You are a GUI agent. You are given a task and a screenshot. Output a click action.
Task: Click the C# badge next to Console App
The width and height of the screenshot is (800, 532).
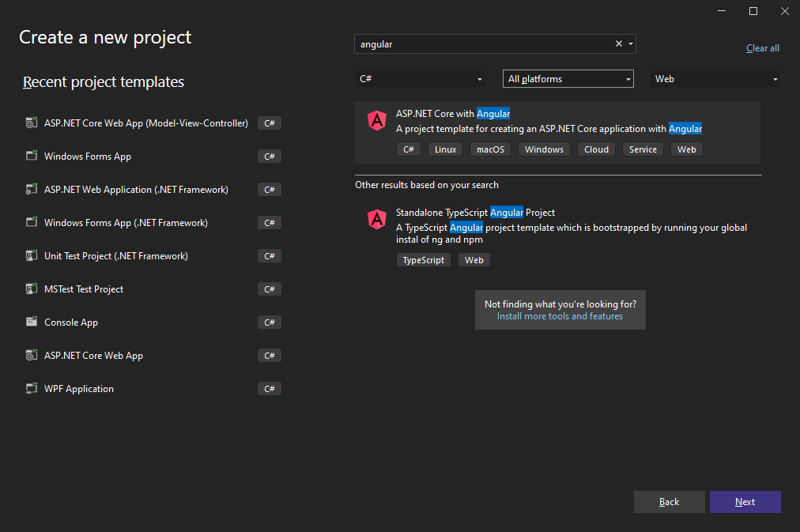270,323
